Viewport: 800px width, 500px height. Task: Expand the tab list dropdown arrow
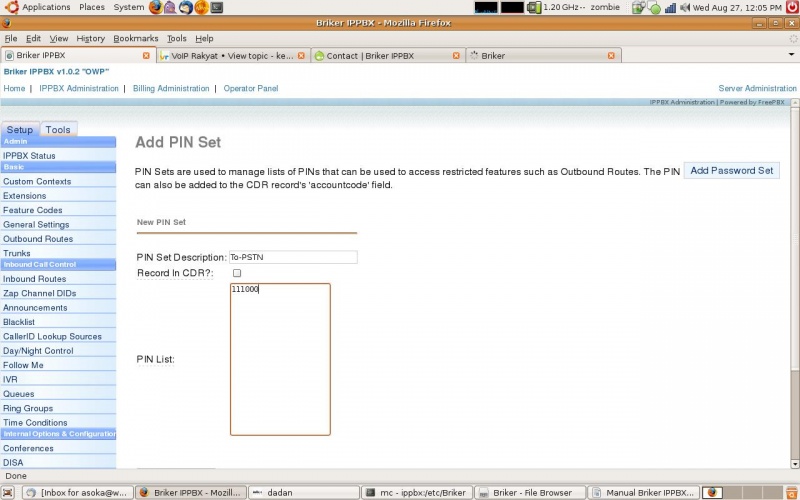791,54
